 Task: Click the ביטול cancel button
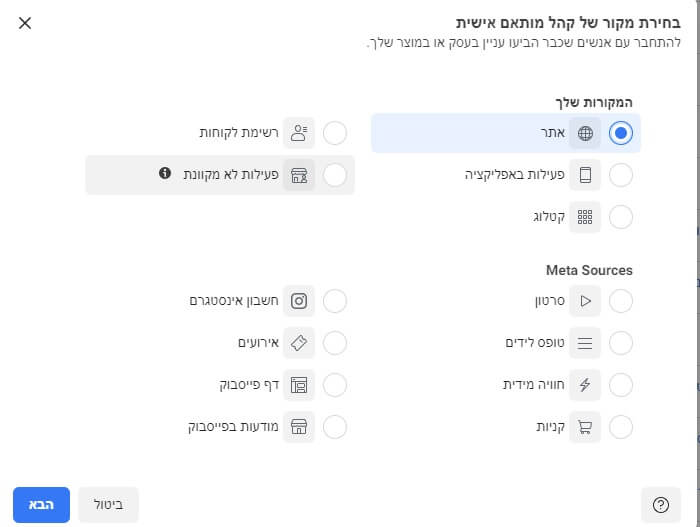pyautogui.click(x=108, y=505)
